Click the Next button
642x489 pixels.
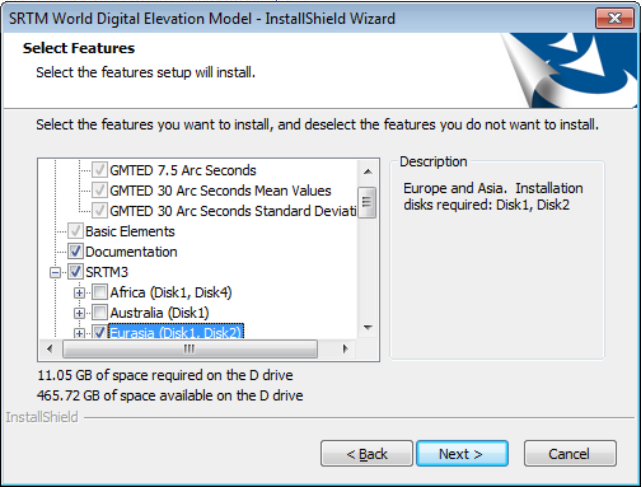461,454
